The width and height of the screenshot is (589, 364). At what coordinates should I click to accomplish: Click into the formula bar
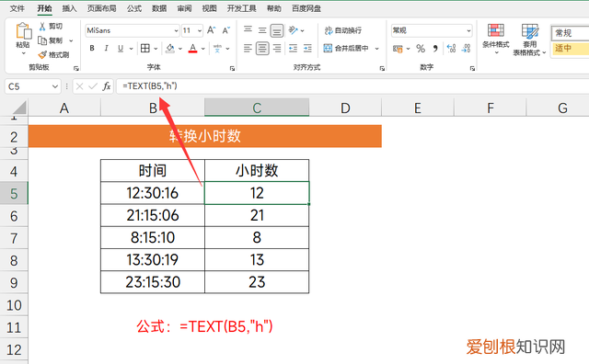(352, 86)
